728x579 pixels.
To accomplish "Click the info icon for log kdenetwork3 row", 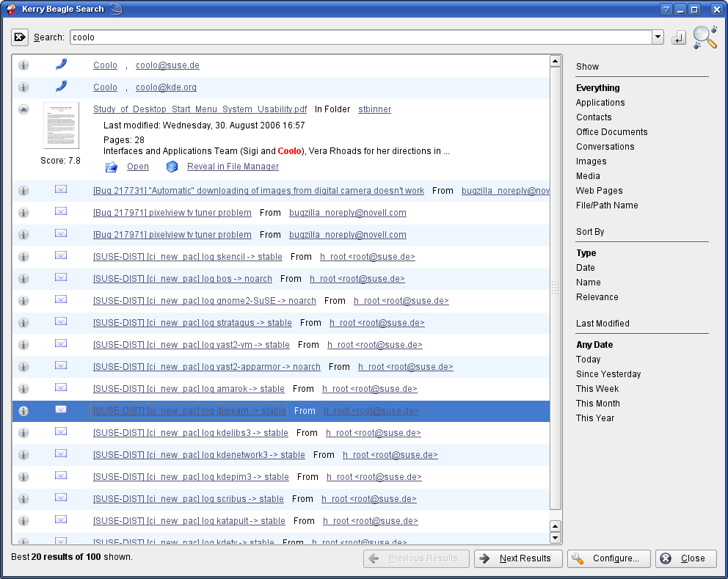I will [23, 455].
